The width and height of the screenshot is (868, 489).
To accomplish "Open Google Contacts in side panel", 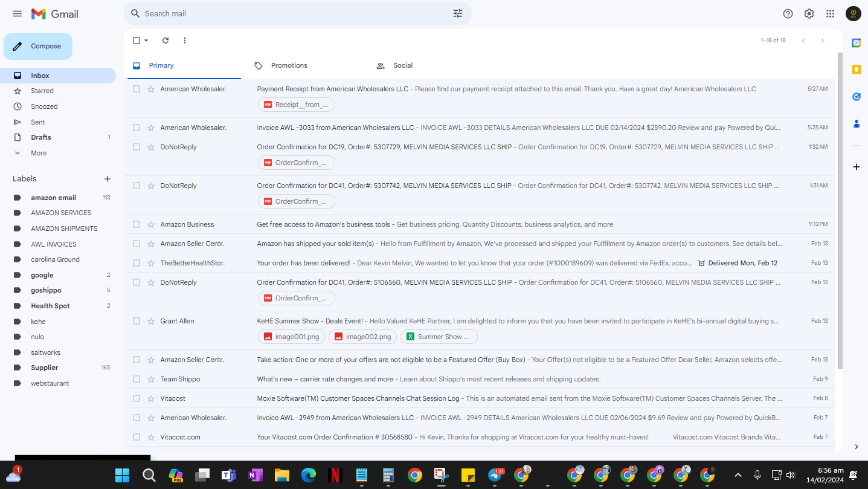I will tap(856, 124).
